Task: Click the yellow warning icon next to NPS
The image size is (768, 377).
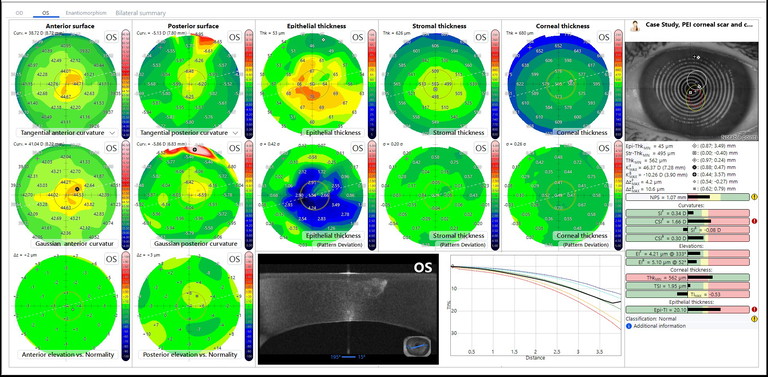Action: click(x=755, y=197)
